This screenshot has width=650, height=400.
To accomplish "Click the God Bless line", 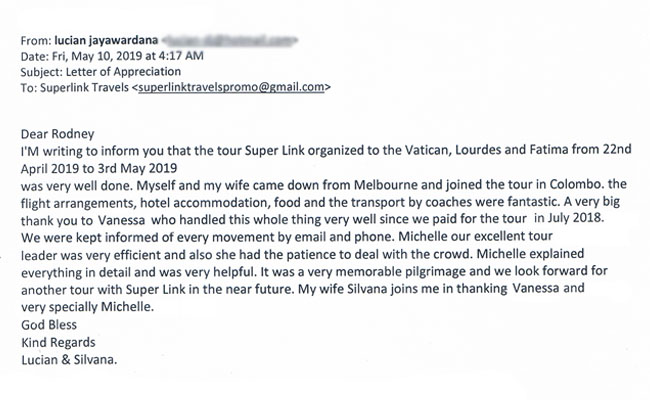I will pos(49,325).
